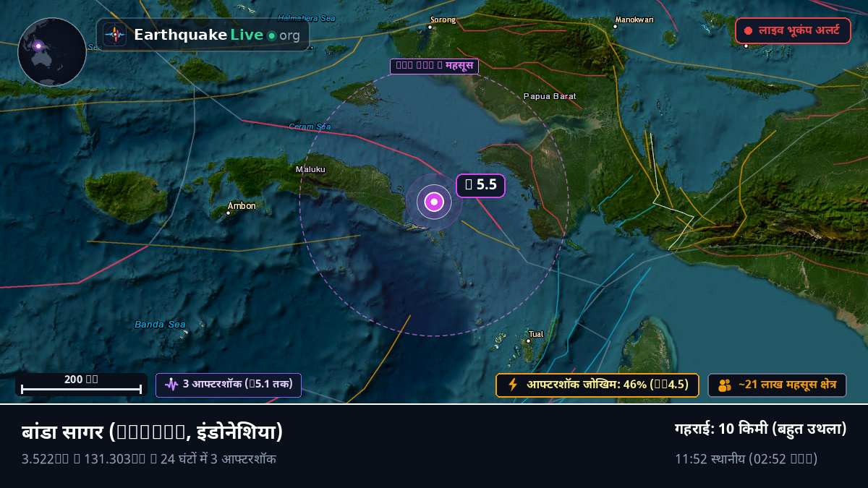
Task: Select the glowing epicenter marker on the map
Action: point(434,202)
